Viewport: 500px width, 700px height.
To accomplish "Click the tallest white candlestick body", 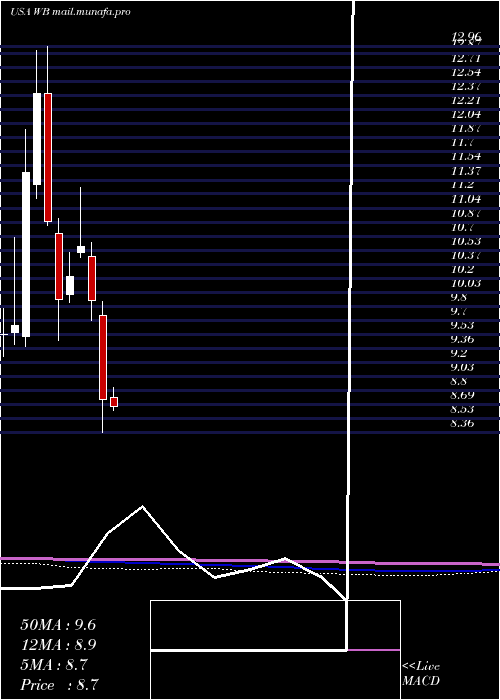I will click(x=26, y=254).
